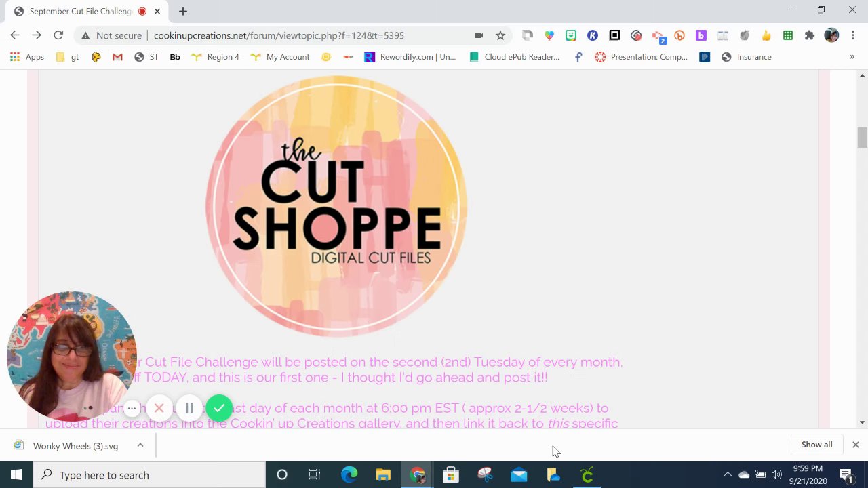The image size is (868, 488).
Task: Click the Cut Shoppe logo image
Action: click(x=336, y=206)
